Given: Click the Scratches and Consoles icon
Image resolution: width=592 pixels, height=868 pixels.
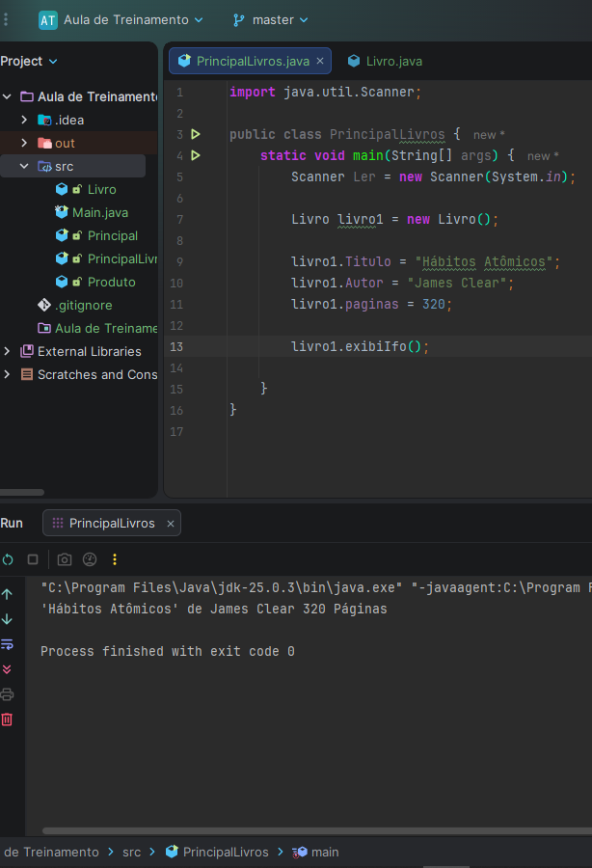Looking at the screenshot, I should coord(27,374).
